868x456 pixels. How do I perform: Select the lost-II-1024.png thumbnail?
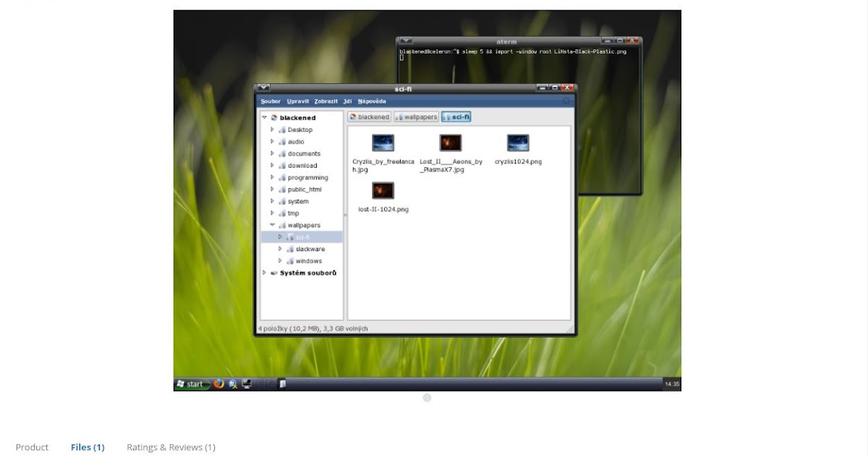click(383, 190)
